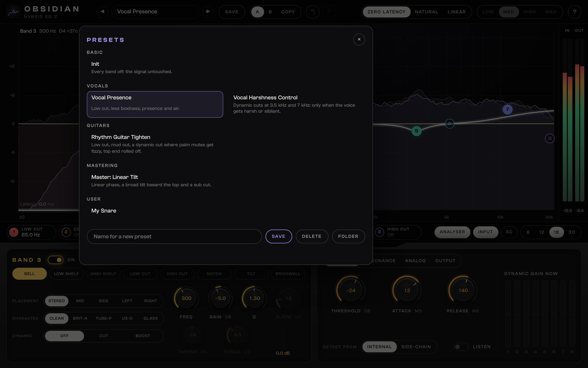Open the Vocal Presence preset name field
Viewport: 588px width, 368px height.
click(x=155, y=12)
